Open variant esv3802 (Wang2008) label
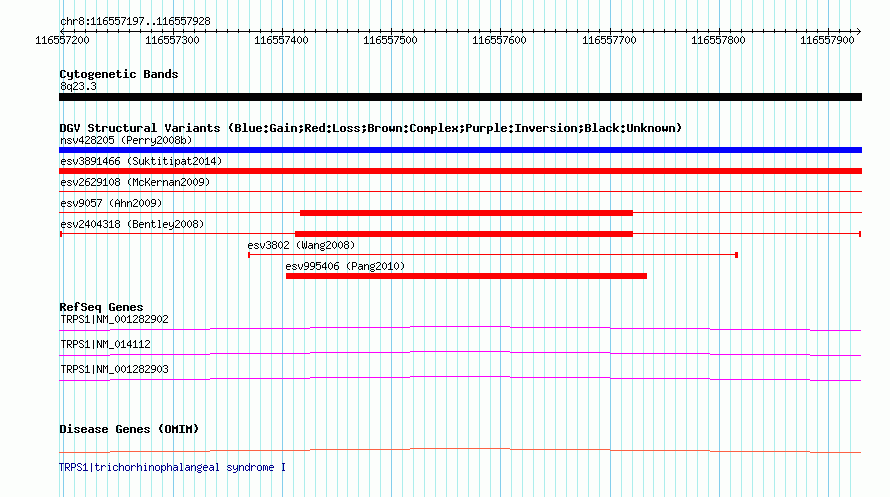The height and width of the screenshot is (497, 890). click(x=301, y=245)
